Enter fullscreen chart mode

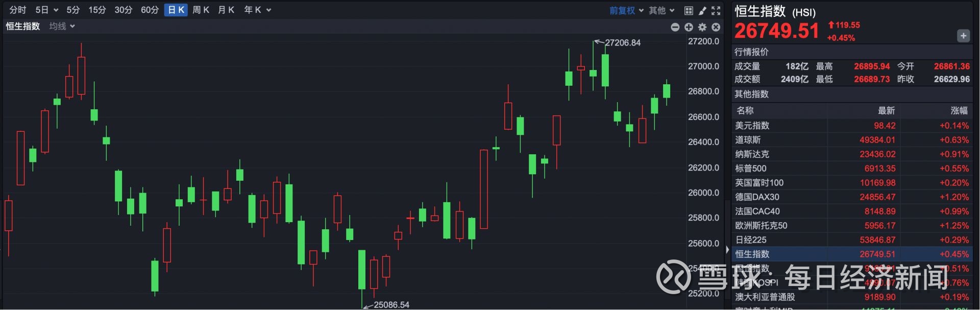pos(716,11)
